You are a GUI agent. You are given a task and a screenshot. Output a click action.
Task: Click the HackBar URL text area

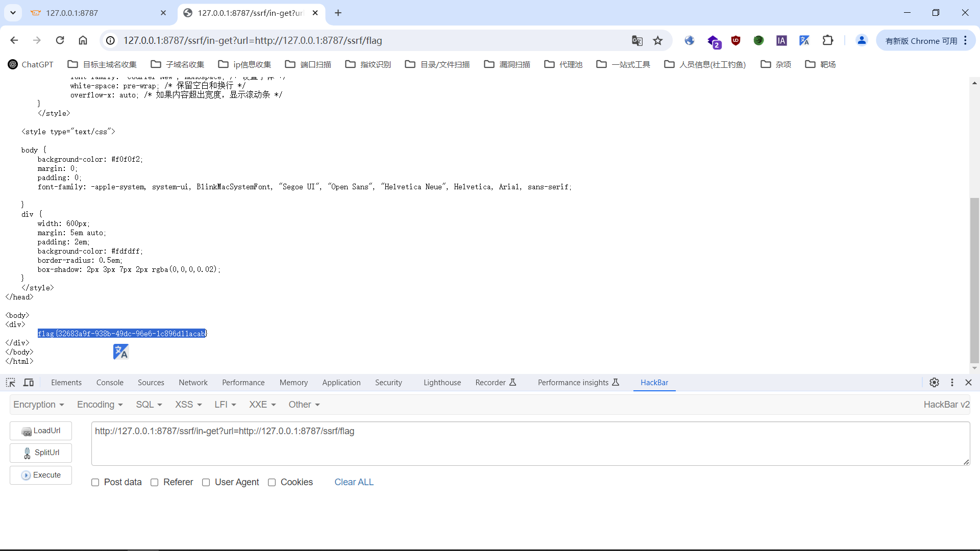(530, 443)
